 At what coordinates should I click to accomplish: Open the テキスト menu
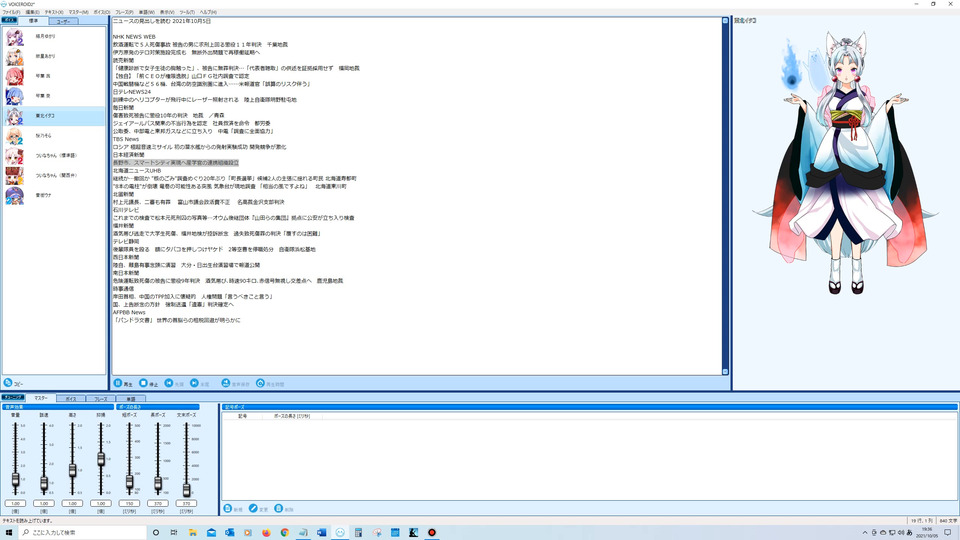tap(54, 12)
